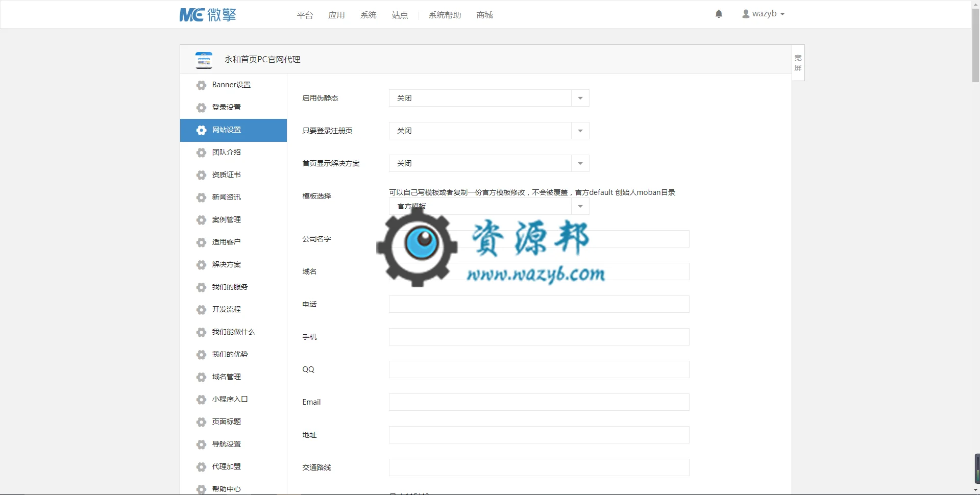This screenshot has width=980, height=495.
Task: Open the 只要登录注册页 dropdown
Action: pyautogui.click(x=489, y=131)
